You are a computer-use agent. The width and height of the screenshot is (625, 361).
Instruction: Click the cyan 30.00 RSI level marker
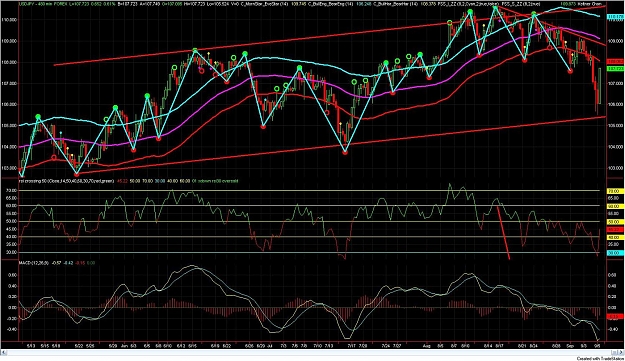(615, 253)
